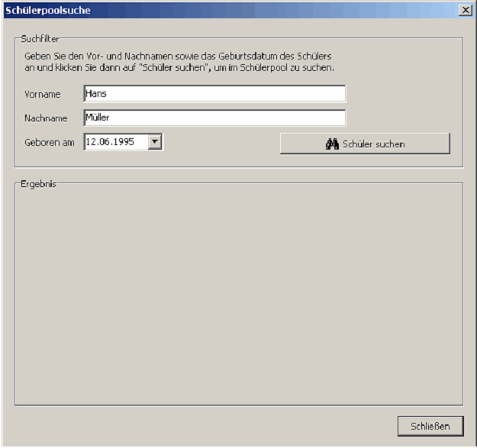
Task: Click the Vorname label
Action: (x=43, y=95)
